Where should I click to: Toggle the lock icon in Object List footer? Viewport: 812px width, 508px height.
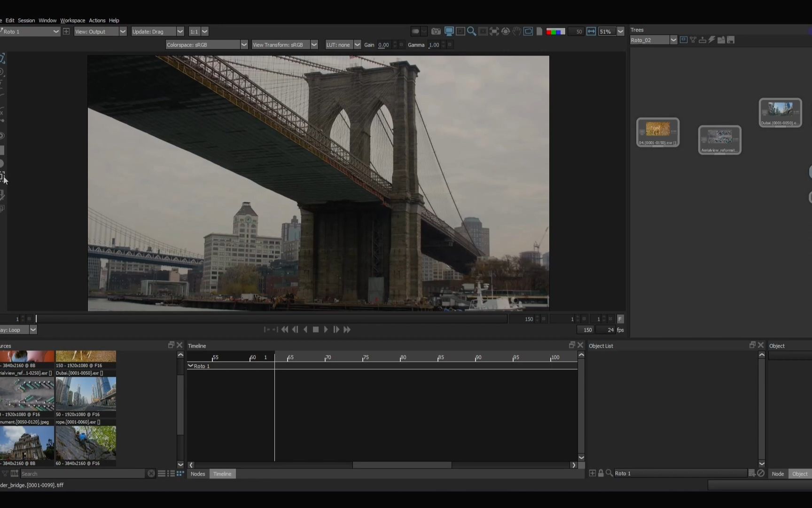pyautogui.click(x=601, y=473)
